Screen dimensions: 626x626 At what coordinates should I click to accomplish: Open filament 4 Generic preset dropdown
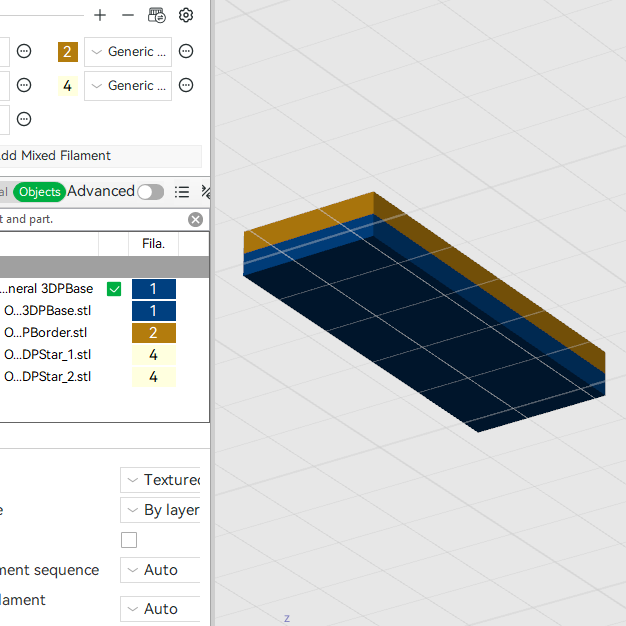128,86
